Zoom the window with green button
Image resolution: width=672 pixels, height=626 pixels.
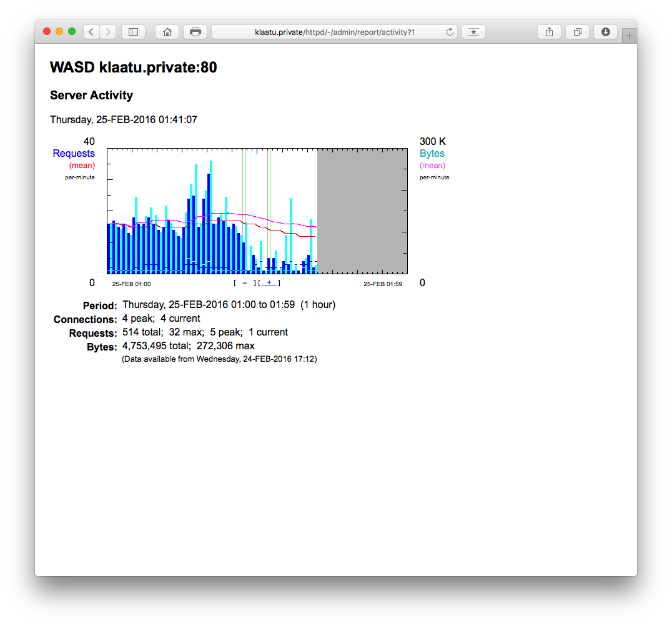(x=72, y=31)
